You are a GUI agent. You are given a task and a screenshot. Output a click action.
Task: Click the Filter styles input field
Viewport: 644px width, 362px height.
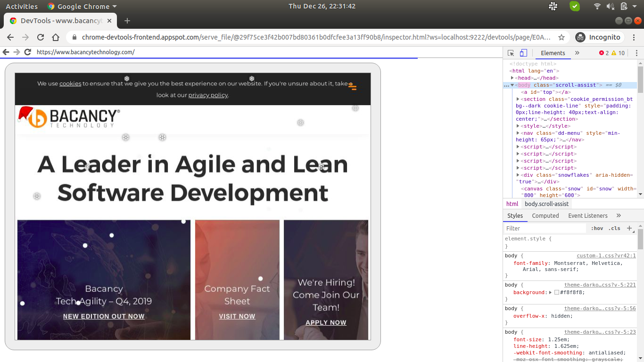coord(545,228)
